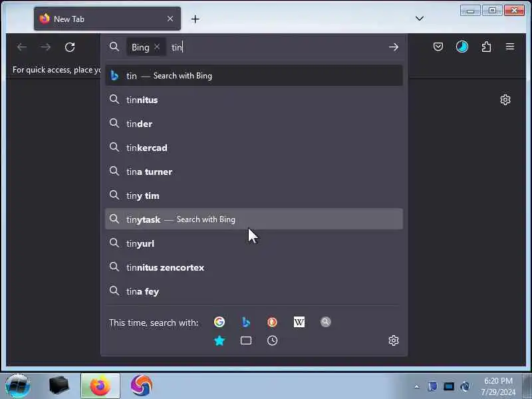The image size is (532, 399).
Task: Expand the list all tabs chevron
Action: (420, 19)
